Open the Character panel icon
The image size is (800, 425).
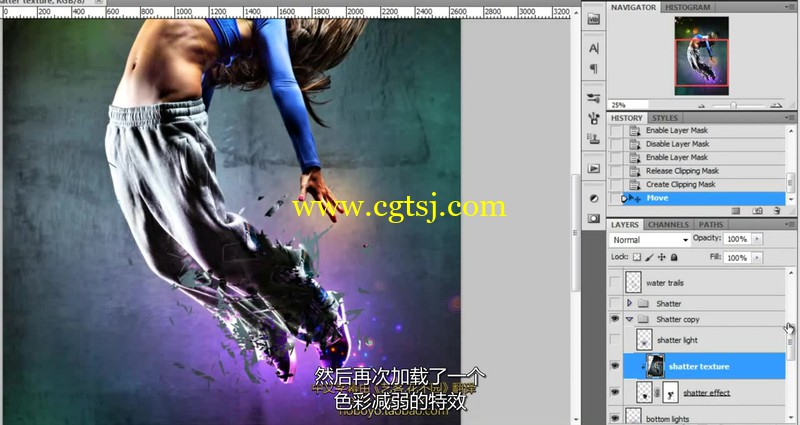click(x=593, y=48)
